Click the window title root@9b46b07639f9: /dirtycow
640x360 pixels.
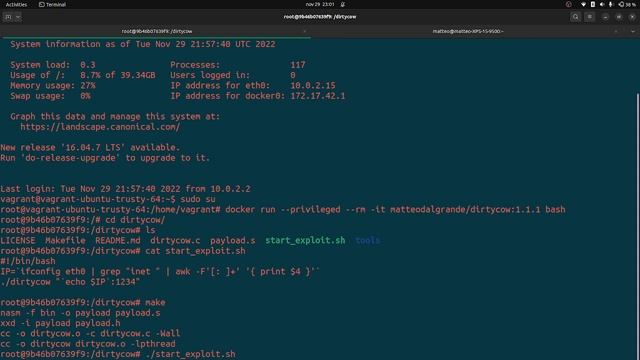tap(320, 17)
